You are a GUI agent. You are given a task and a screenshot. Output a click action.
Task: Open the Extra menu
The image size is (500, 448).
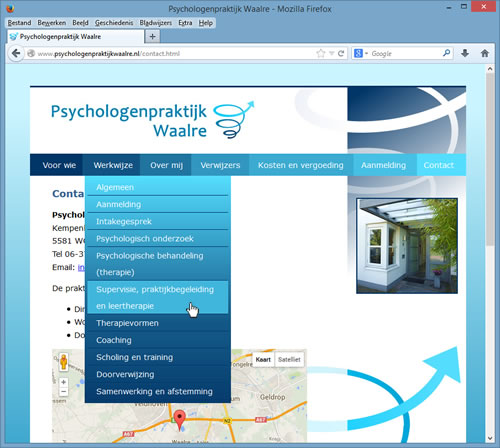185,23
